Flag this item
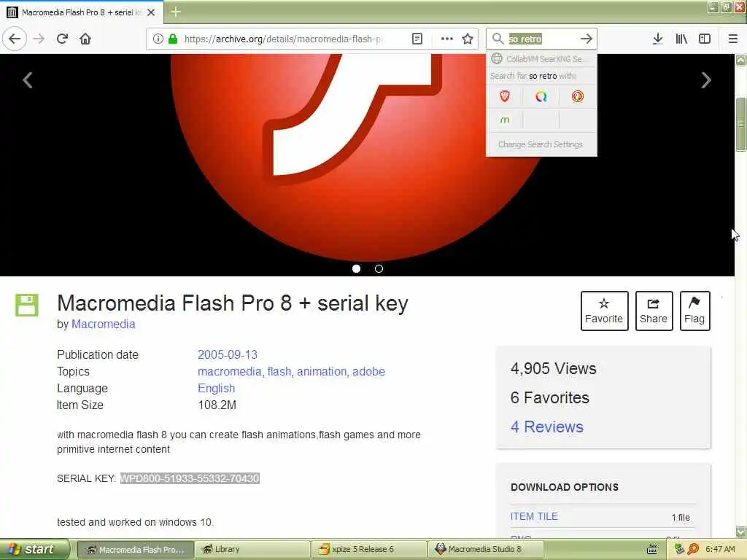 click(694, 311)
